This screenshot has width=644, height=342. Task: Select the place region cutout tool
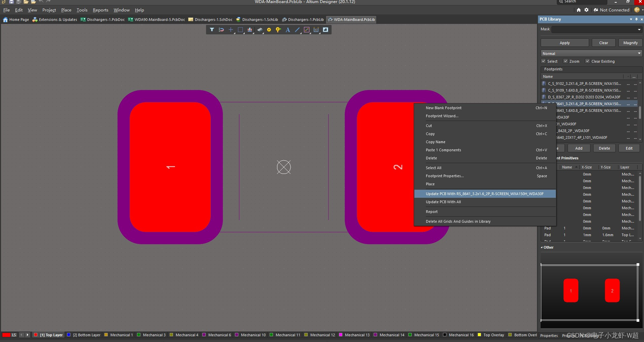(x=326, y=30)
